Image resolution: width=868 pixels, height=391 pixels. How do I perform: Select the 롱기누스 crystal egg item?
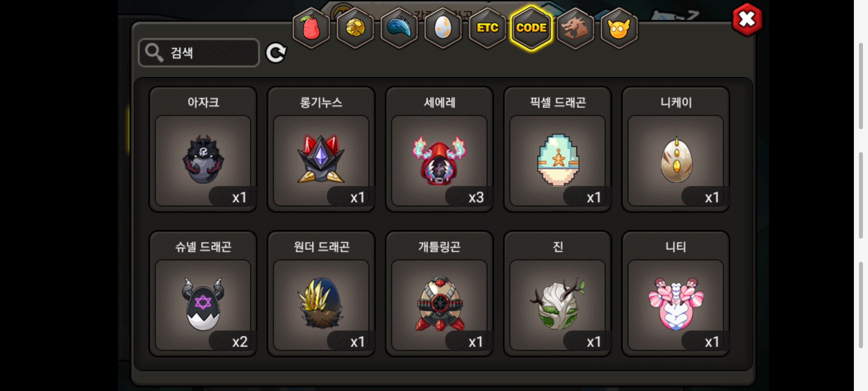[321, 149]
